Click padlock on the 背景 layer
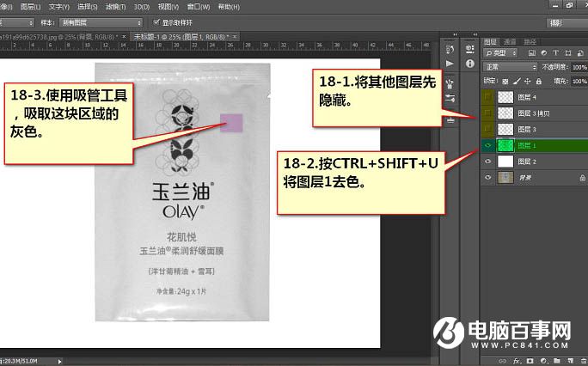 tap(582, 178)
